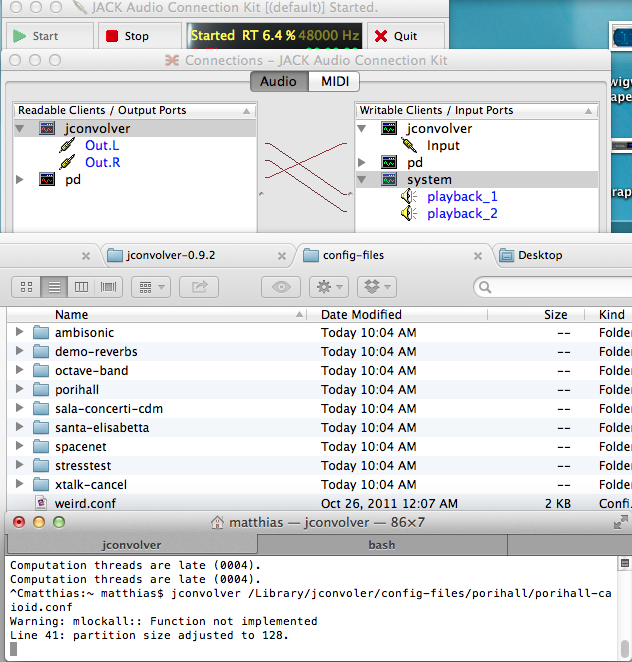Click the playback_1 speaker icon

click(409, 196)
